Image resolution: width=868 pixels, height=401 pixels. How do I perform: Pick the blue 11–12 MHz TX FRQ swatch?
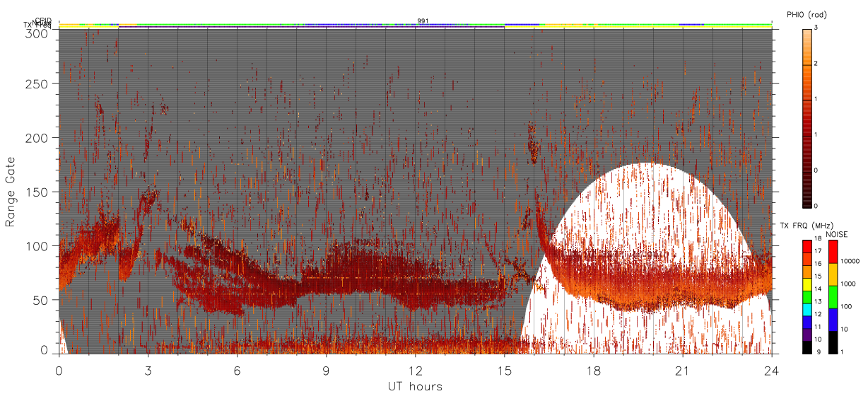(x=807, y=322)
